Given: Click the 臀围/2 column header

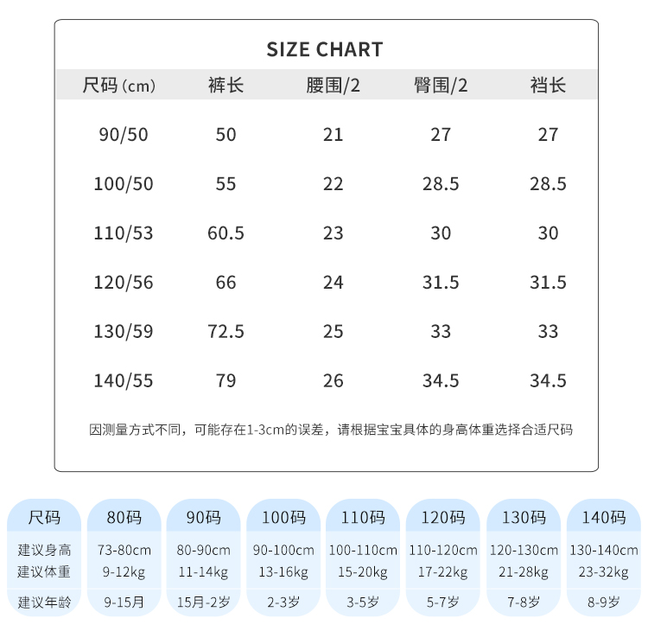Looking at the screenshot, I should tap(441, 86).
